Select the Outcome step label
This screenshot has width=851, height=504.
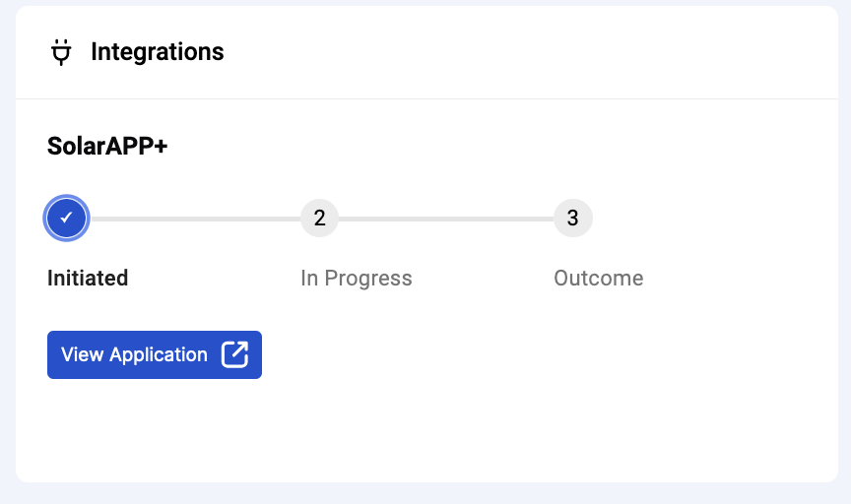[599, 279]
